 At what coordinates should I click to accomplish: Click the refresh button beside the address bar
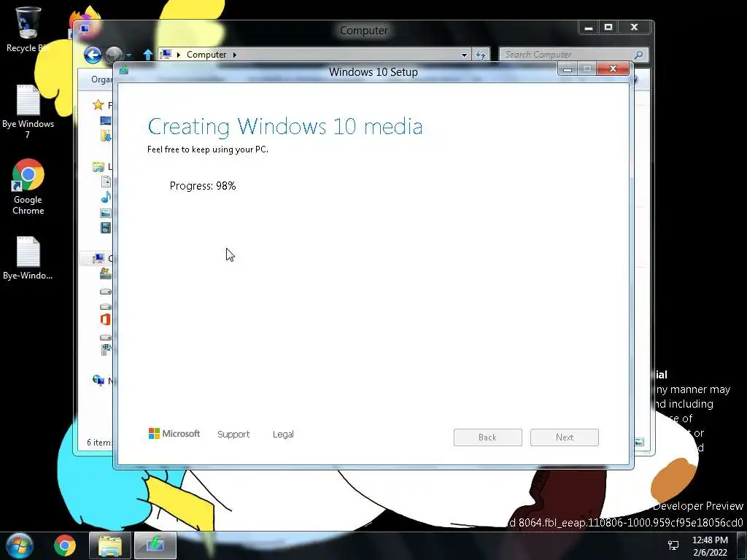point(480,55)
